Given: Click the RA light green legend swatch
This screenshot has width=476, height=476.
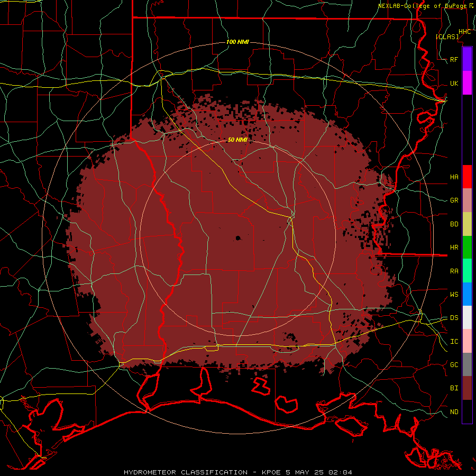Looking at the screenshot, I should [467, 271].
